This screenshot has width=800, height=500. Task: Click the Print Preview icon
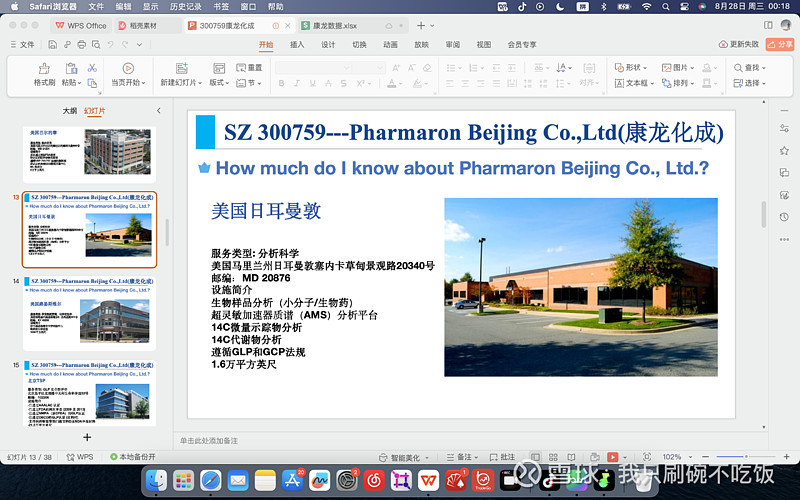pos(96,45)
